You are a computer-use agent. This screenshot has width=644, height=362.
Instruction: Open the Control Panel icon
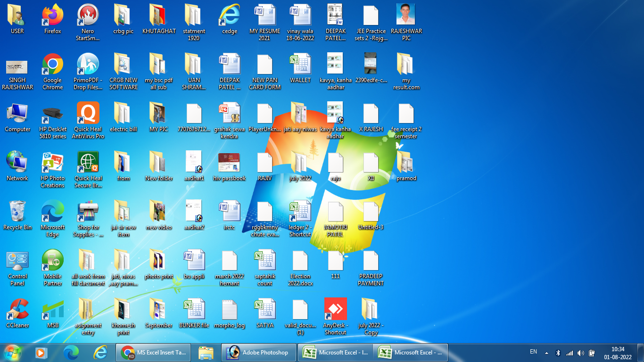17,268
